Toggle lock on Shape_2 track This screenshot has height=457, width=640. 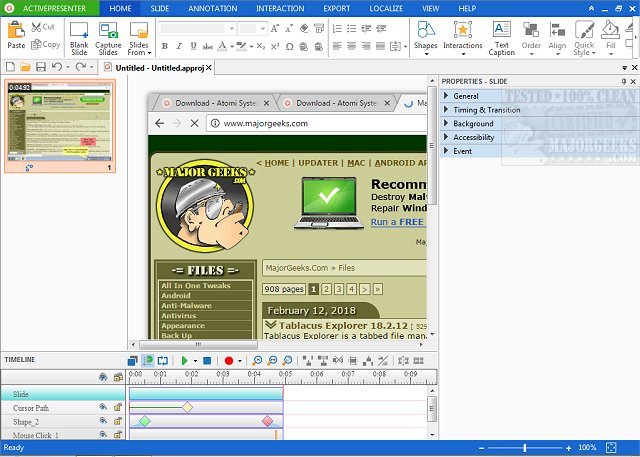click(x=118, y=422)
